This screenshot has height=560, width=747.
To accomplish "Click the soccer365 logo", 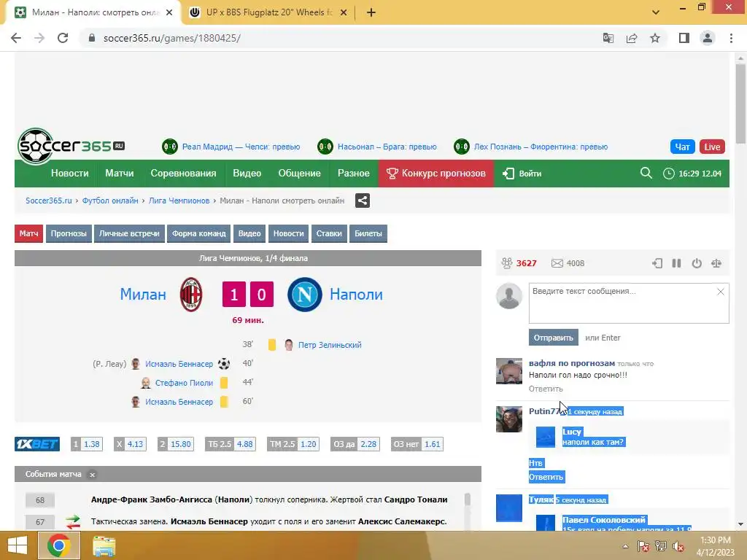I will click(x=71, y=146).
